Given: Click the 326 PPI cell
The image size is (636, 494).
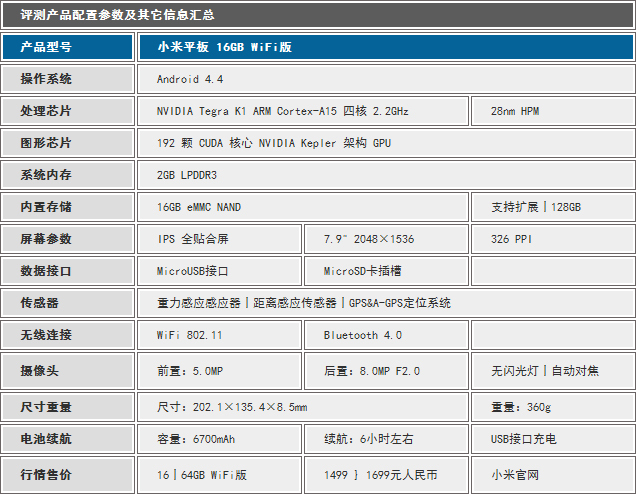Looking at the screenshot, I should 551,239.
